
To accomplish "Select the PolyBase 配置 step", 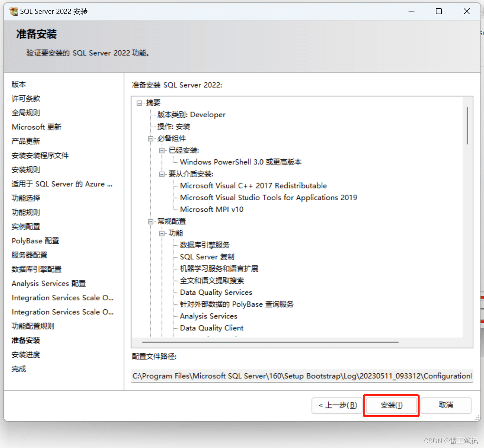I will coord(36,241).
